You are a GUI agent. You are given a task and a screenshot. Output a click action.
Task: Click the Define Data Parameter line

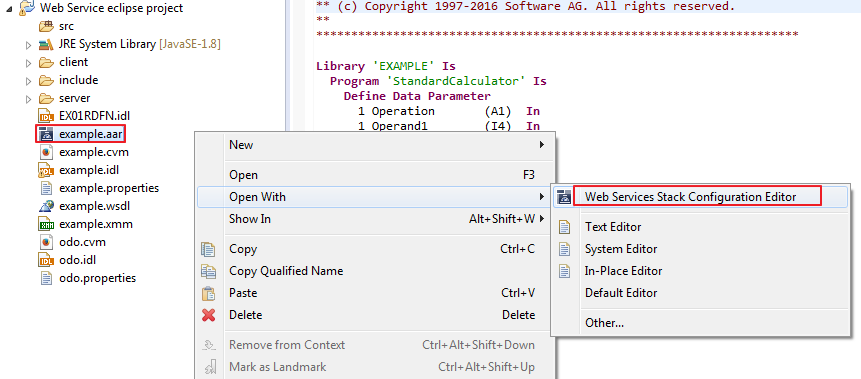click(x=417, y=96)
